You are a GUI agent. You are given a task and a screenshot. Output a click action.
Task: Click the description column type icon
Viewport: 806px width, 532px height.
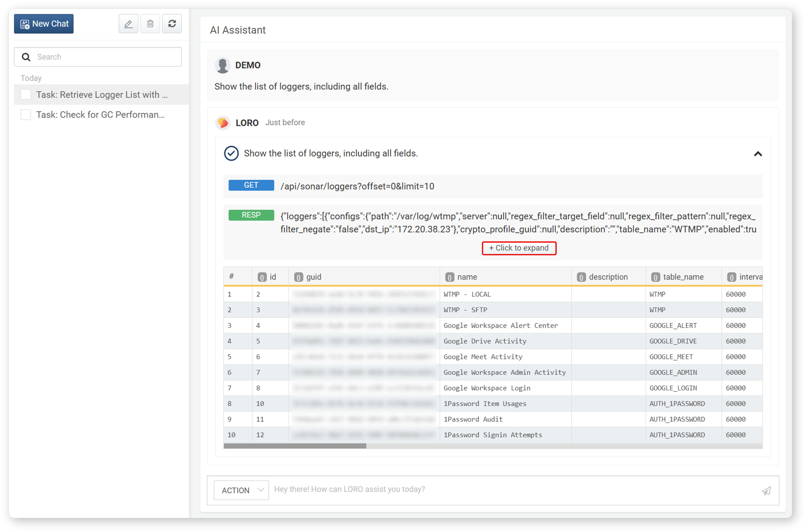[581, 277]
